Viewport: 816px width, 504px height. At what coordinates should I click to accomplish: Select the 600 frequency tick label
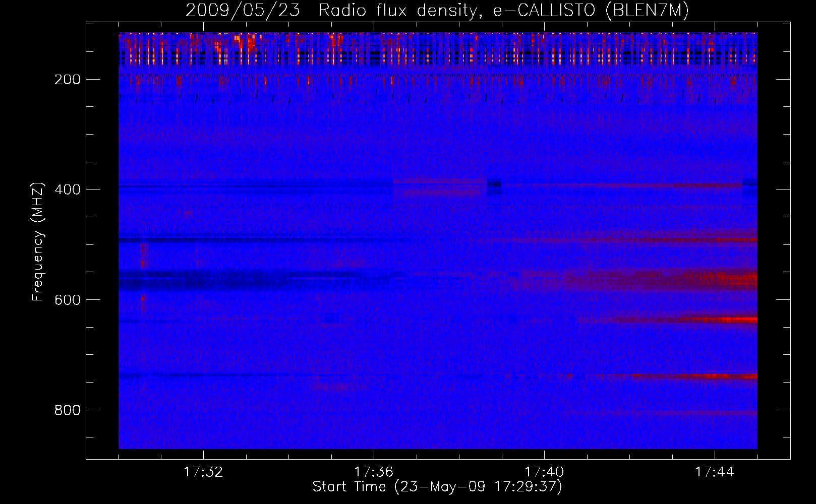pos(68,300)
